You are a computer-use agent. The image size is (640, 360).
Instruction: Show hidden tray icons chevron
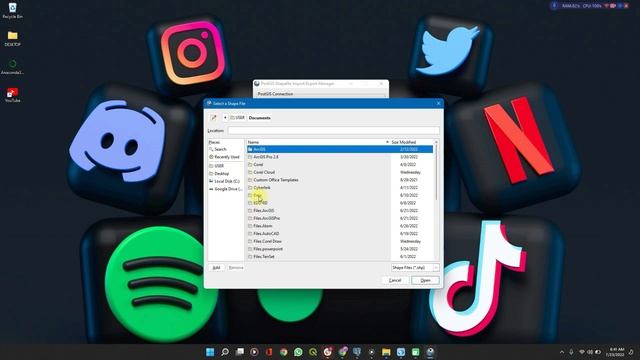pos(562,352)
